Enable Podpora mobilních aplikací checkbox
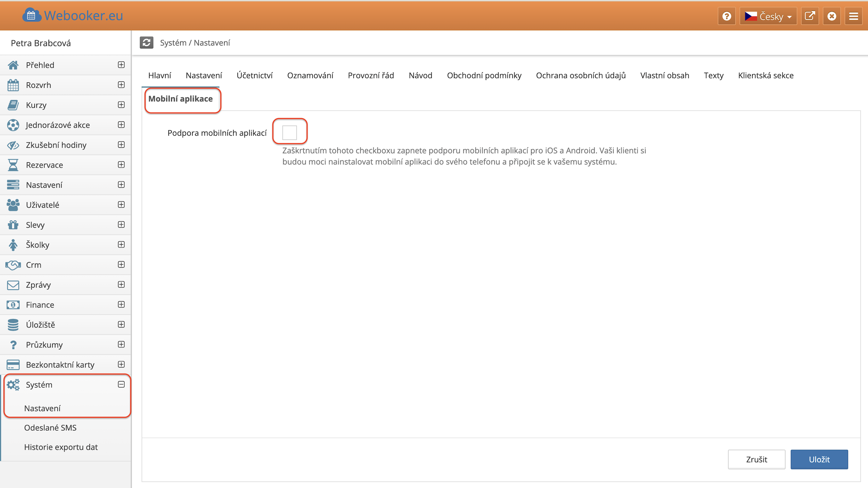This screenshot has width=868, height=488. pos(289,133)
